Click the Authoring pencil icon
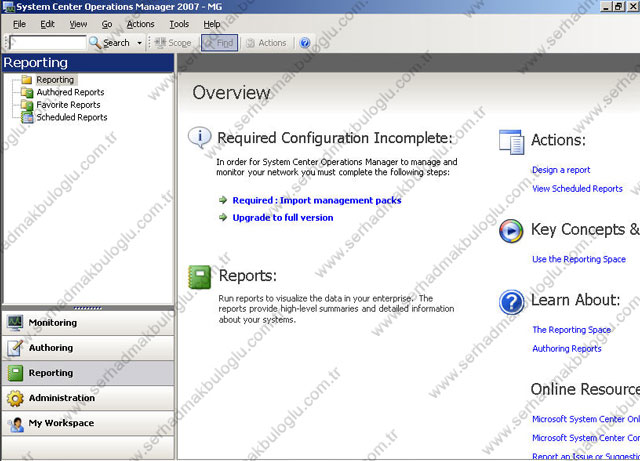Viewport: 640px width, 461px height. [x=15, y=348]
